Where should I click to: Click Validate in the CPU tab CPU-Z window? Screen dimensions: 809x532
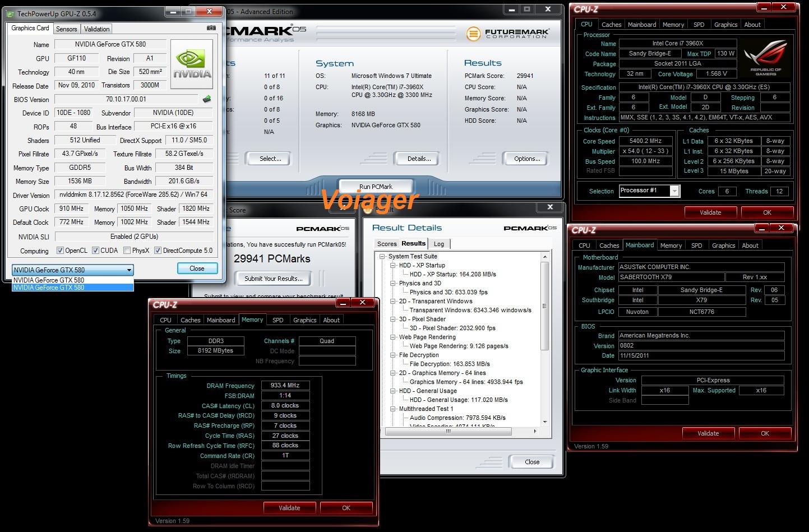[710, 212]
